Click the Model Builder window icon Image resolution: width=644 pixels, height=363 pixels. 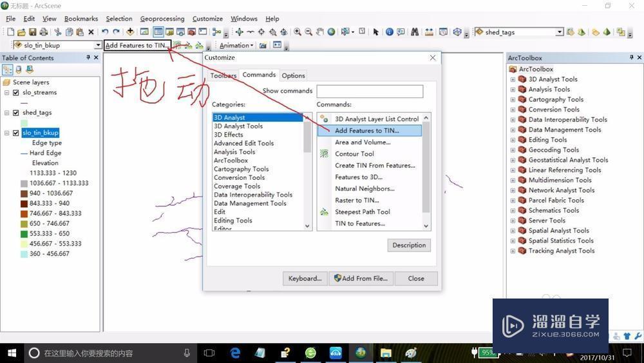(x=216, y=32)
